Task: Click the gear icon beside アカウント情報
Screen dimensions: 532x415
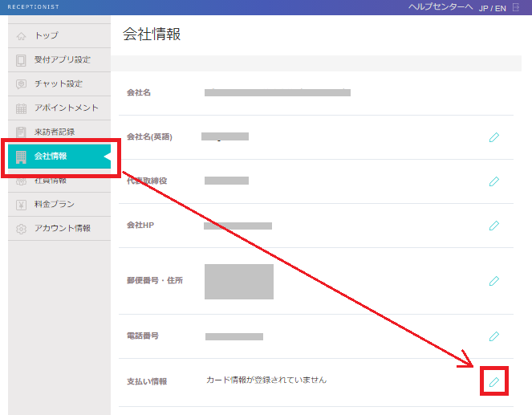Action: pos(22,229)
